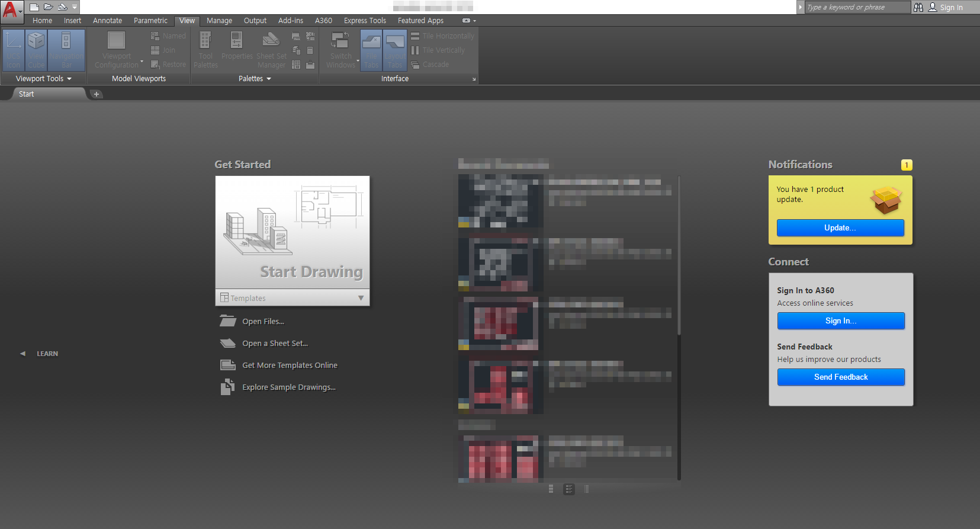The image size is (980, 529).
Task: Switch to the Home ribbon tab
Action: pos(42,21)
